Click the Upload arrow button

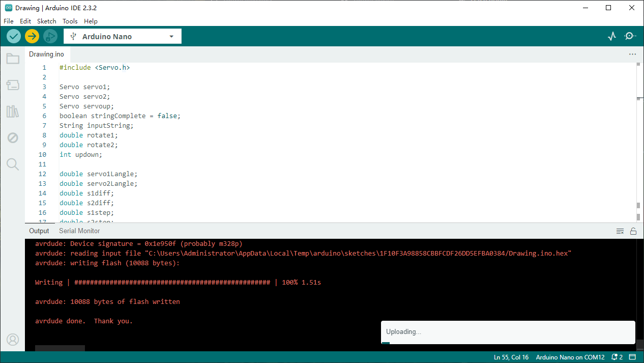point(32,36)
